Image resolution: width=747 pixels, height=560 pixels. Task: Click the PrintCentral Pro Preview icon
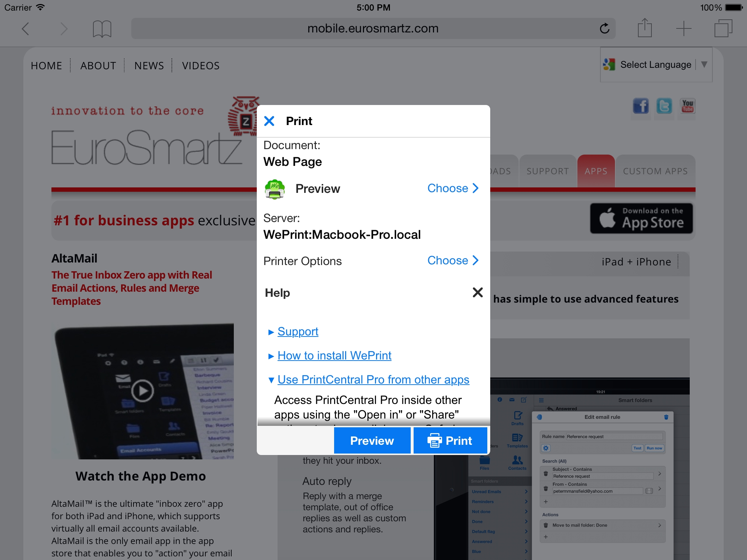click(x=275, y=189)
